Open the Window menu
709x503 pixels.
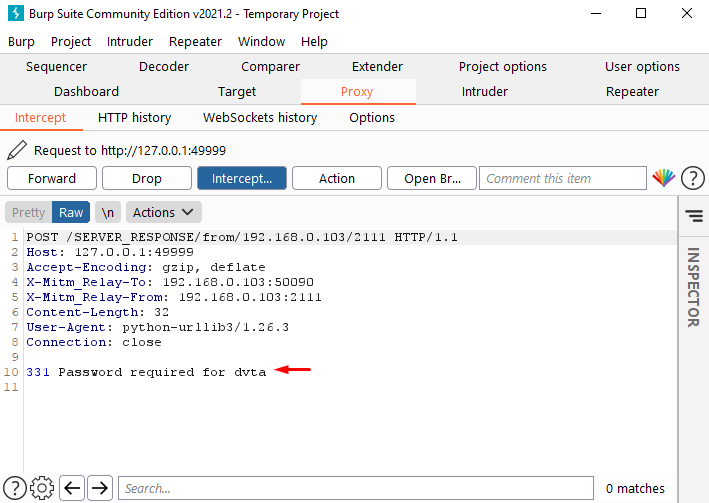[261, 42]
